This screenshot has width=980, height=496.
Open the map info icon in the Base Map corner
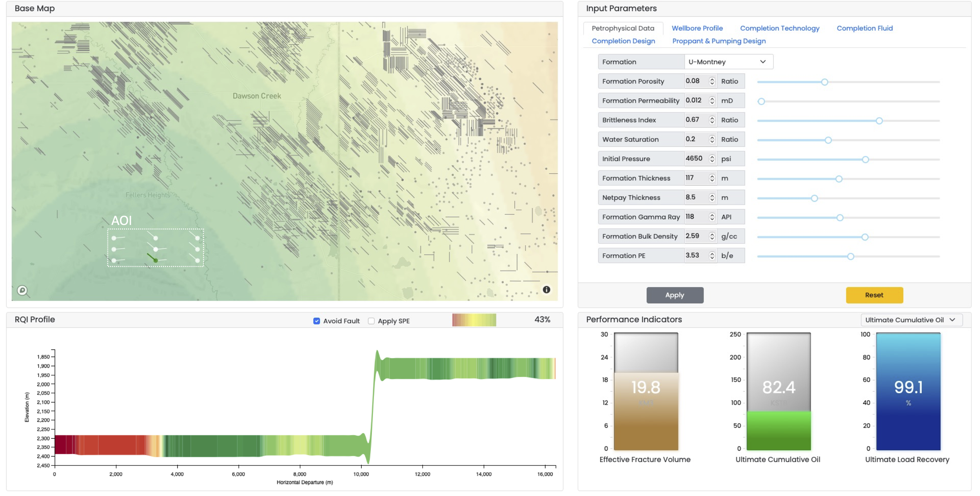coord(547,290)
